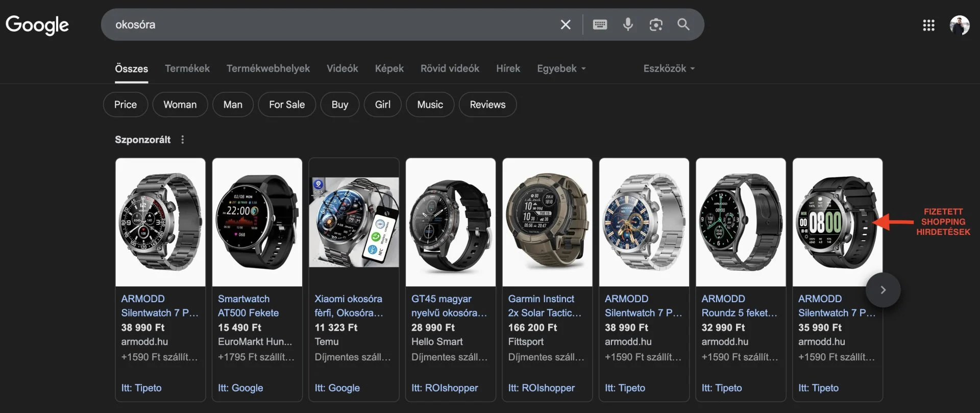Image resolution: width=980 pixels, height=413 pixels.
Task: Switch to the Videók tab
Action: 342,68
